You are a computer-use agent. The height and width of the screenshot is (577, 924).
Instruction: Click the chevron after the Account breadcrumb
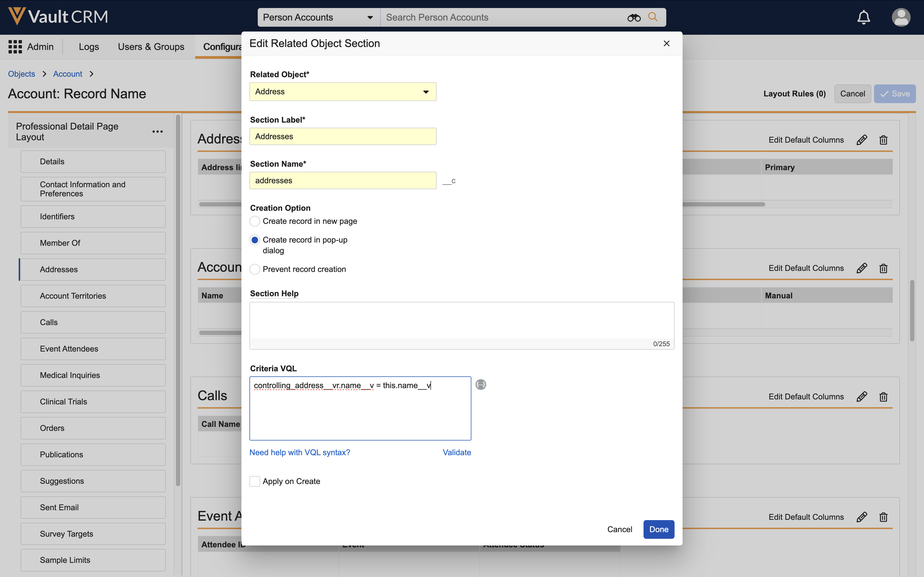(x=92, y=74)
